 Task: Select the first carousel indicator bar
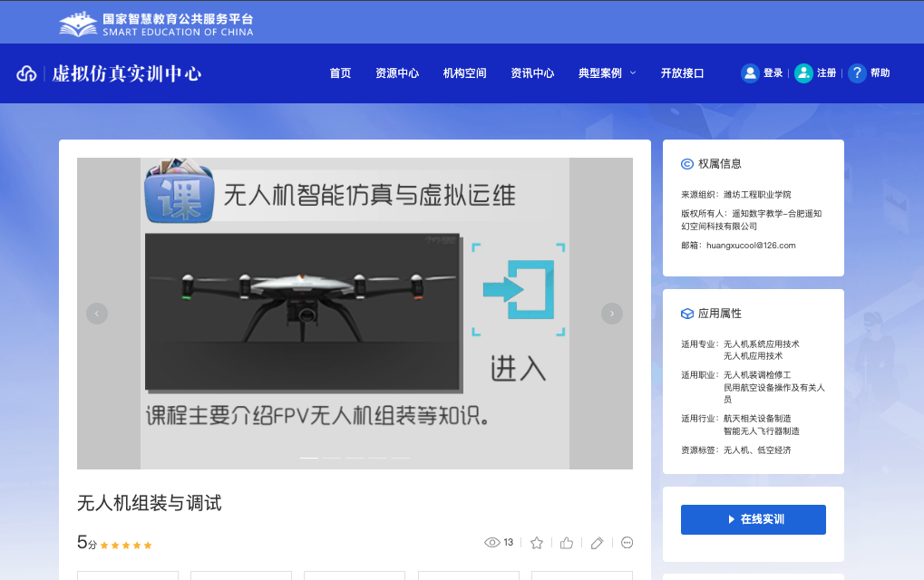click(309, 458)
